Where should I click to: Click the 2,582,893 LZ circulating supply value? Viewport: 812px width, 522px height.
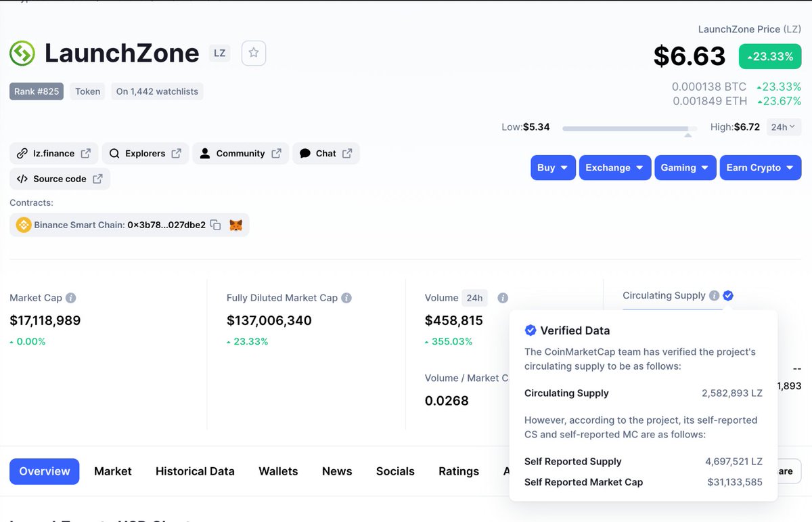tap(732, 393)
